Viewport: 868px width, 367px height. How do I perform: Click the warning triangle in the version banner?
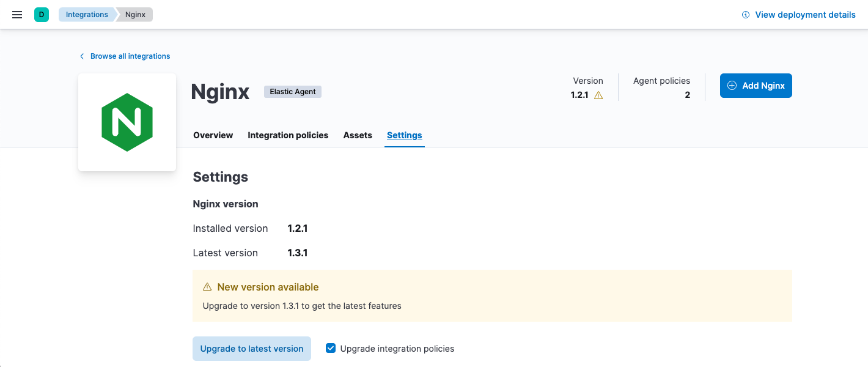[x=207, y=286]
